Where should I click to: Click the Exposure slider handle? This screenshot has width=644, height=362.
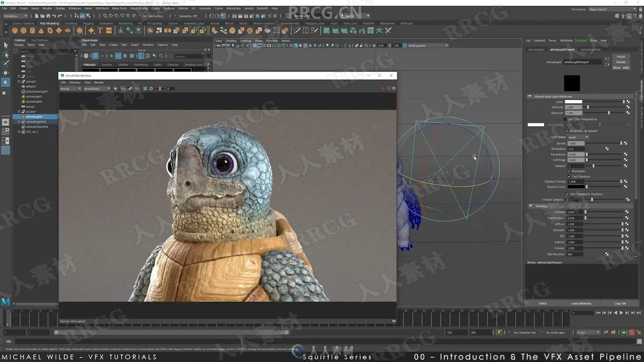(x=609, y=113)
